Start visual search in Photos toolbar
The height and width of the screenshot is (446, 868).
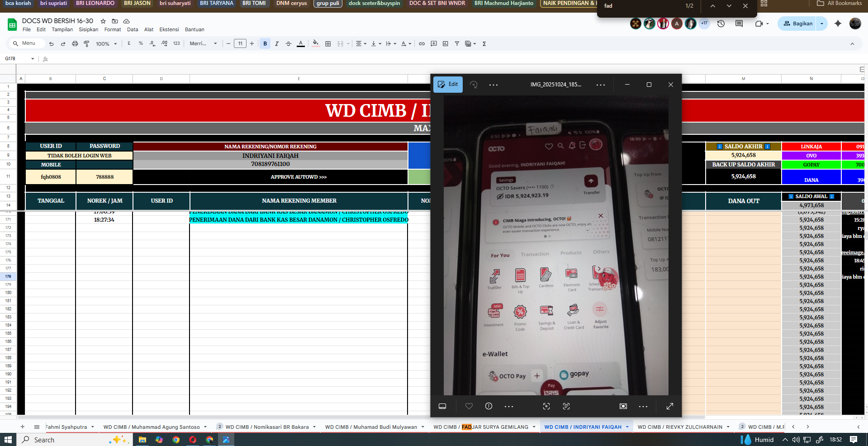pos(546,406)
